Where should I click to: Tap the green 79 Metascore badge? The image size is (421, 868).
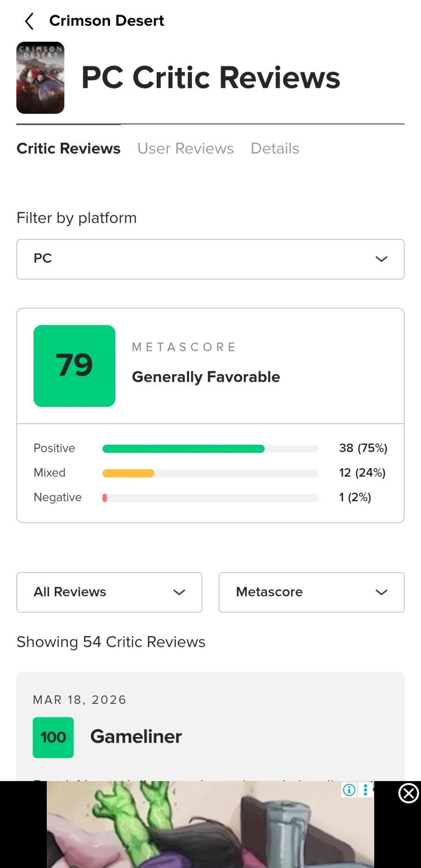(74, 366)
